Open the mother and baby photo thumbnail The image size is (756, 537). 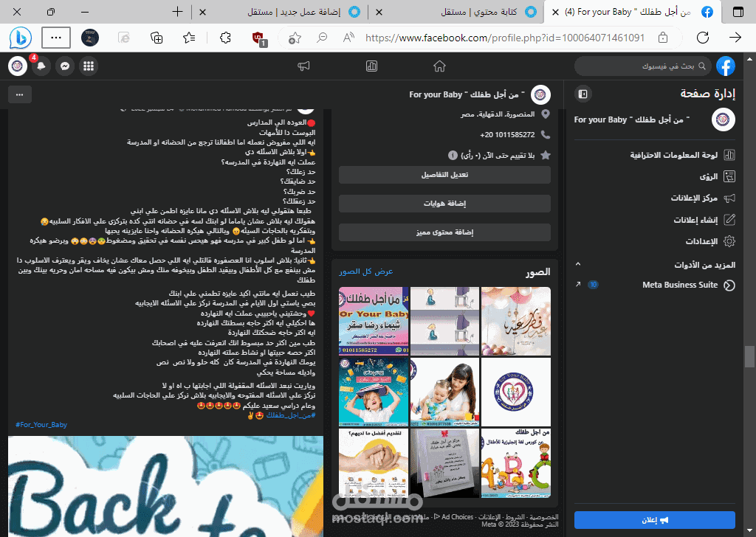(444, 392)
